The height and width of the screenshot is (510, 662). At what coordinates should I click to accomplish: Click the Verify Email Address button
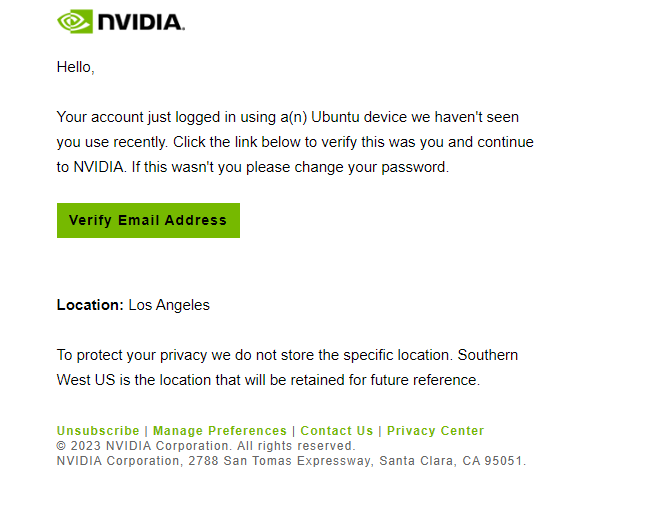click(148, 220)
